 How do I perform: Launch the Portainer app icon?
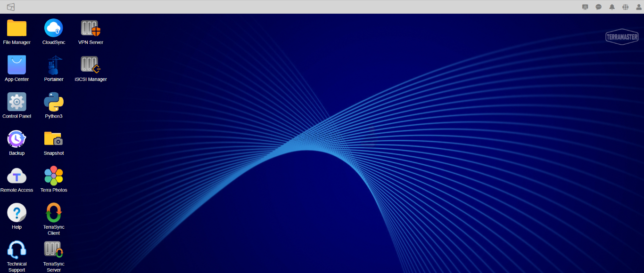(54, 65)
